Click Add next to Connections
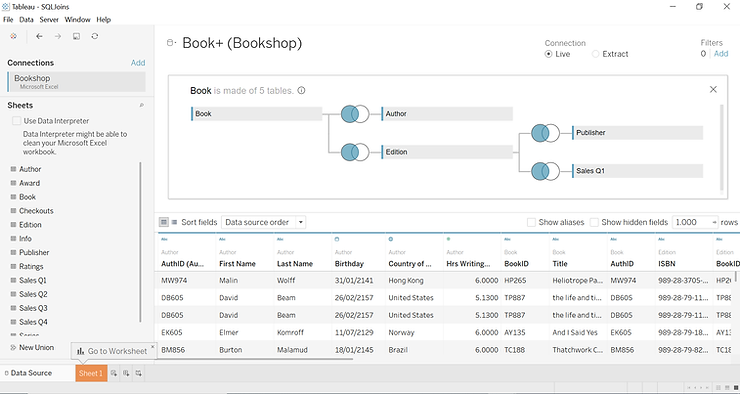Screen dimensions: 740x394 pyautogui.click(x=138, y=63)
